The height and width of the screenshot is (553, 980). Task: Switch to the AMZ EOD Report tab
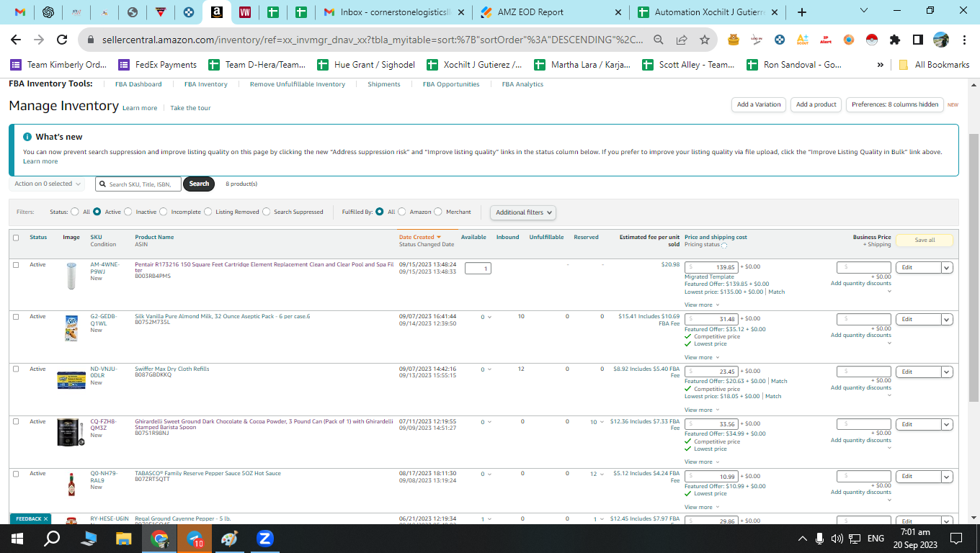[551, 12]
